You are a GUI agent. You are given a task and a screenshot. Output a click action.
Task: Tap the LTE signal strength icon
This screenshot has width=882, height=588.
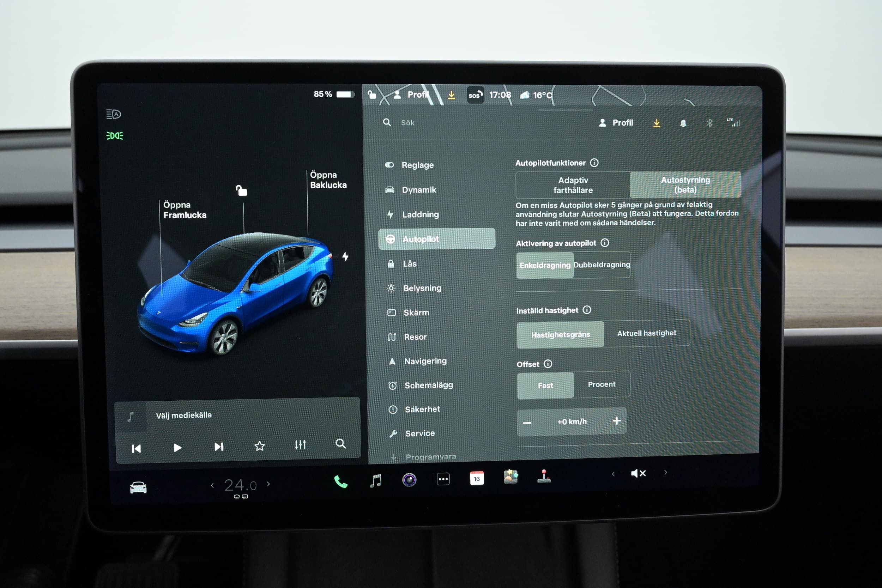733,122
